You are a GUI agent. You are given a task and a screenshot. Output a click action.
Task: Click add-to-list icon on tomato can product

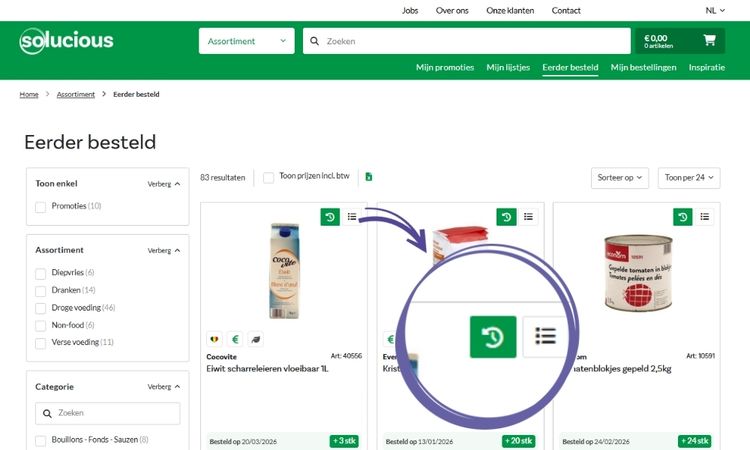coord(705,217)
